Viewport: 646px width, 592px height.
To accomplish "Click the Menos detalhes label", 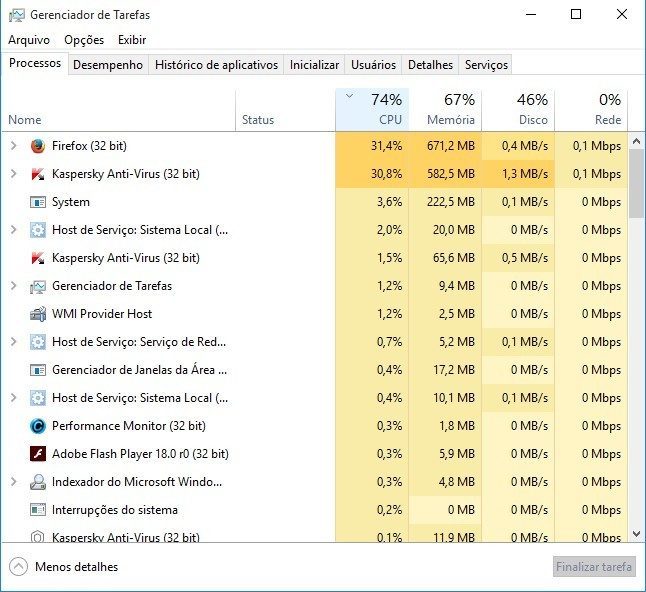I will (77, 567).
